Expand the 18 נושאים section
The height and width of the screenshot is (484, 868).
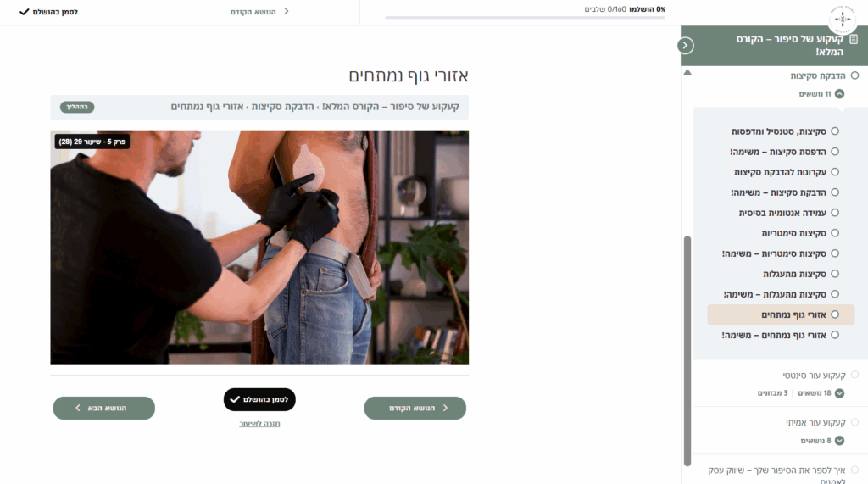[x=839, y=393]
